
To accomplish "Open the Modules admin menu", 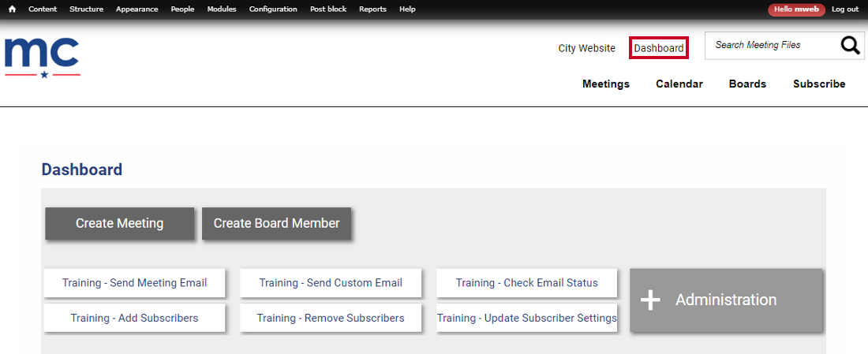I will click(222, 9).
